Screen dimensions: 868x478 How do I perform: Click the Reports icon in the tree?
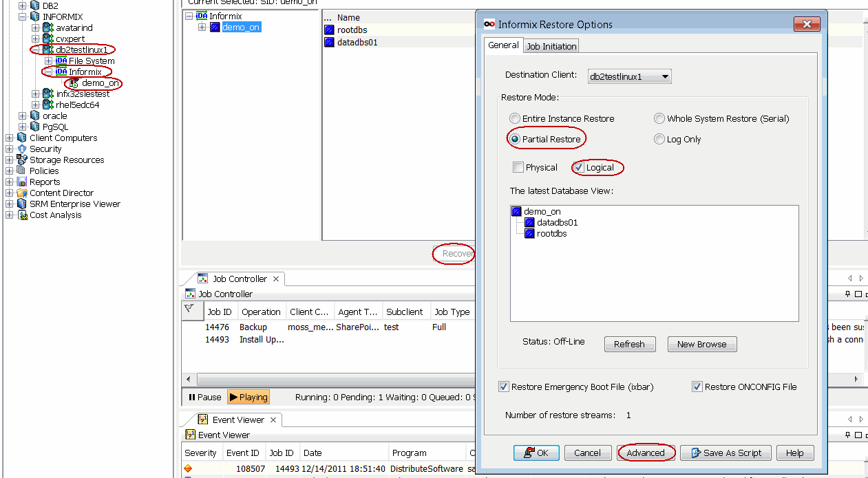[22, 182]
